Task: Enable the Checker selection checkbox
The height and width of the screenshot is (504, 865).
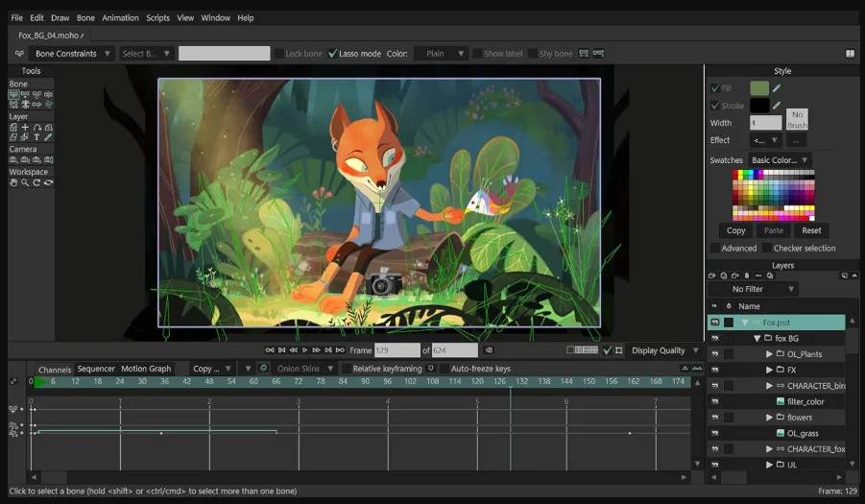Action: coord(767,248)
